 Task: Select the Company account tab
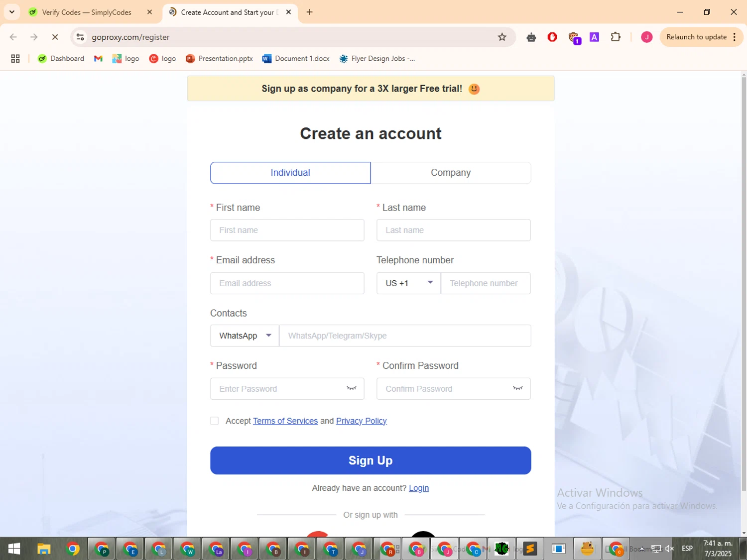451,173
